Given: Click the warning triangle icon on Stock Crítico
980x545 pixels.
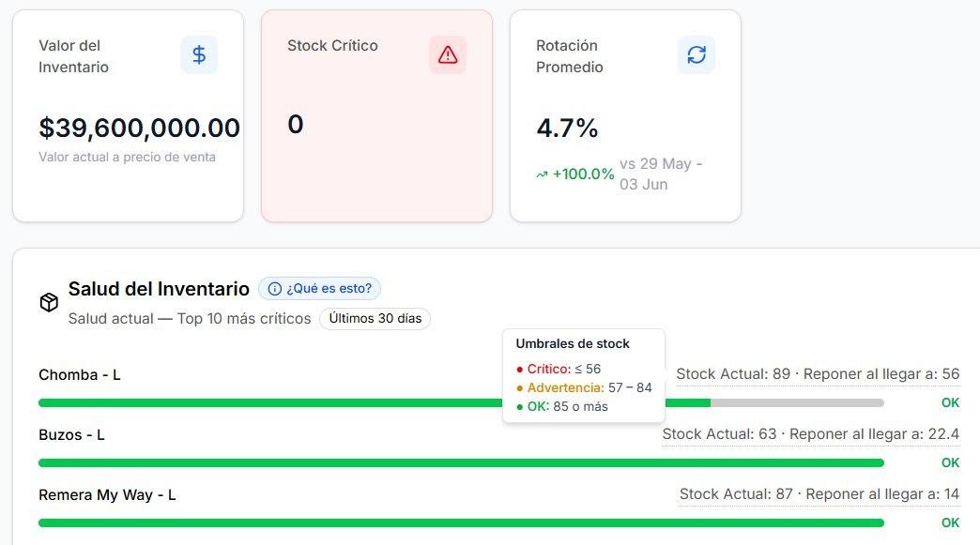Looking at the screenshot, I should (448, 55).
